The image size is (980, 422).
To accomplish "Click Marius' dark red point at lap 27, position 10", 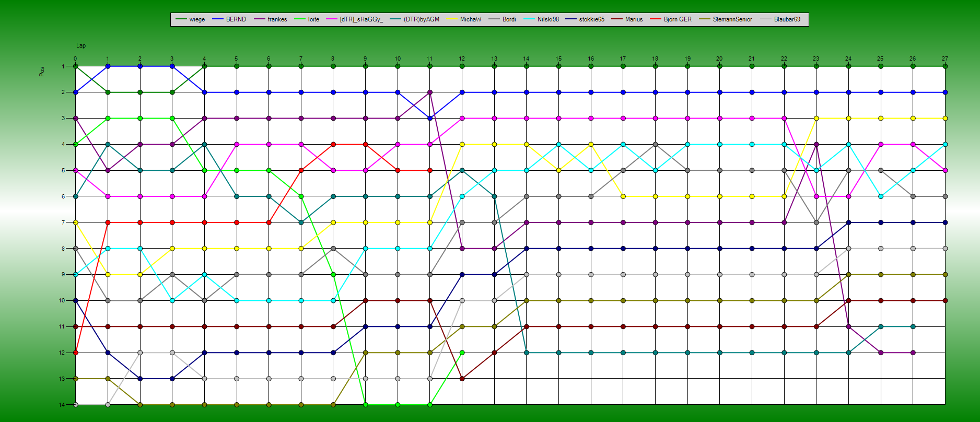I will point(945,301).
